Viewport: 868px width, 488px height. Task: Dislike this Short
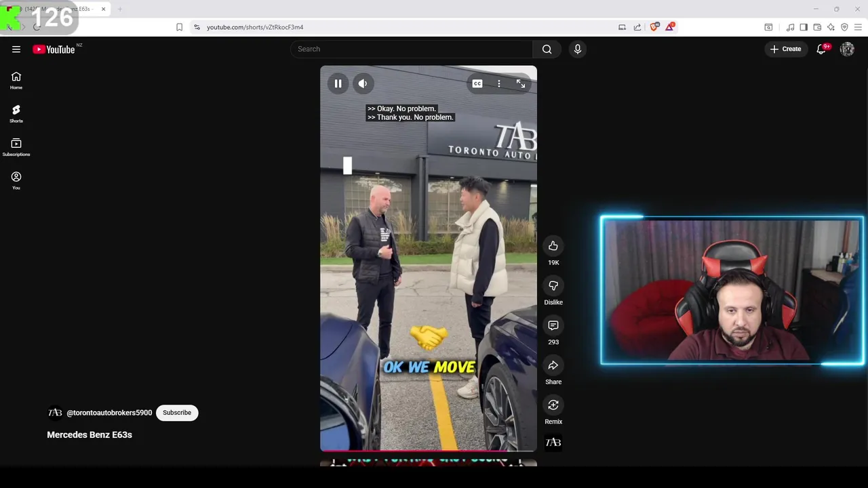coord(553,286)
